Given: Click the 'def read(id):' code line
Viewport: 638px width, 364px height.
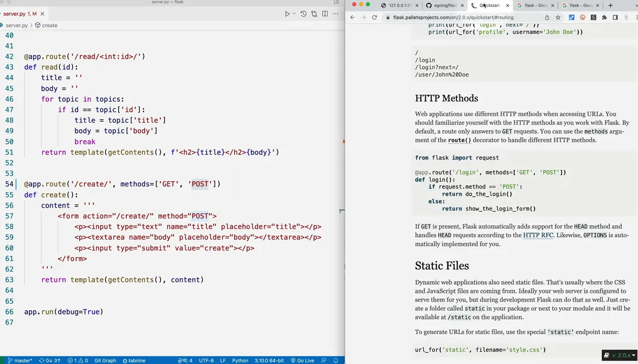Looking at the screenshot, I should tap(51, 67).
